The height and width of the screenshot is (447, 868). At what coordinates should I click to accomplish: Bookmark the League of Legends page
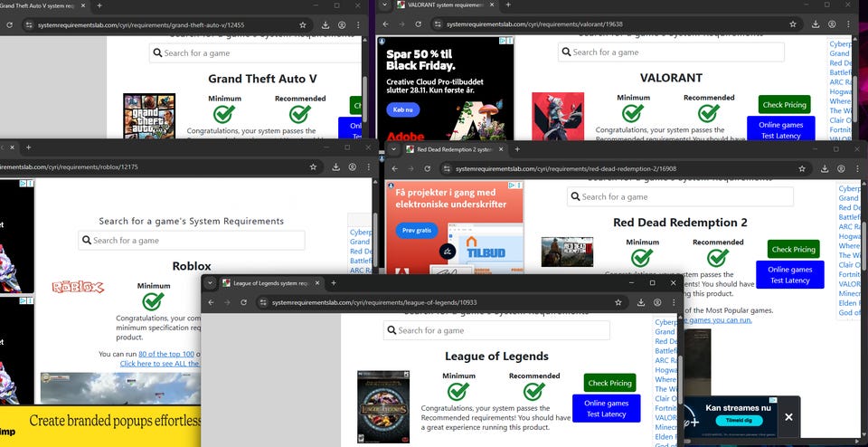[618, 302]
